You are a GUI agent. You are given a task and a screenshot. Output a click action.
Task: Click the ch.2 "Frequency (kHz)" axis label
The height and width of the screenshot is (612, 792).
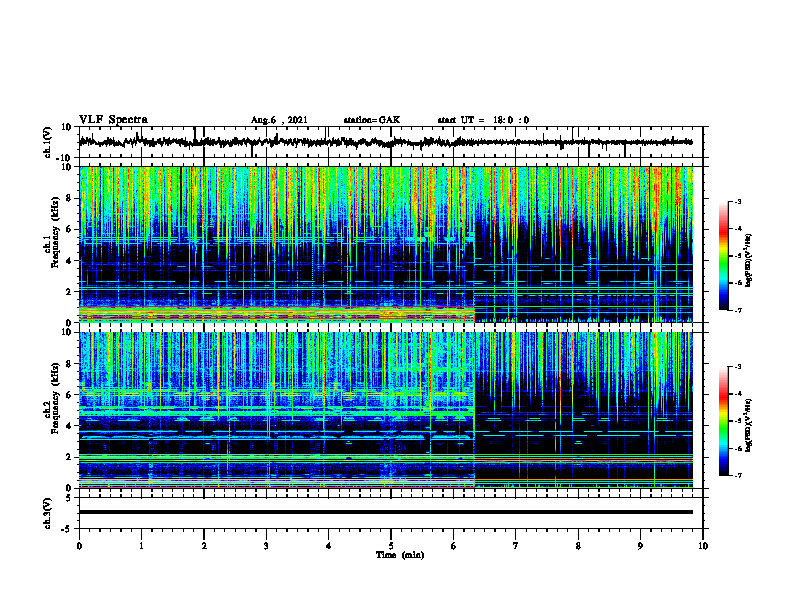55,397
